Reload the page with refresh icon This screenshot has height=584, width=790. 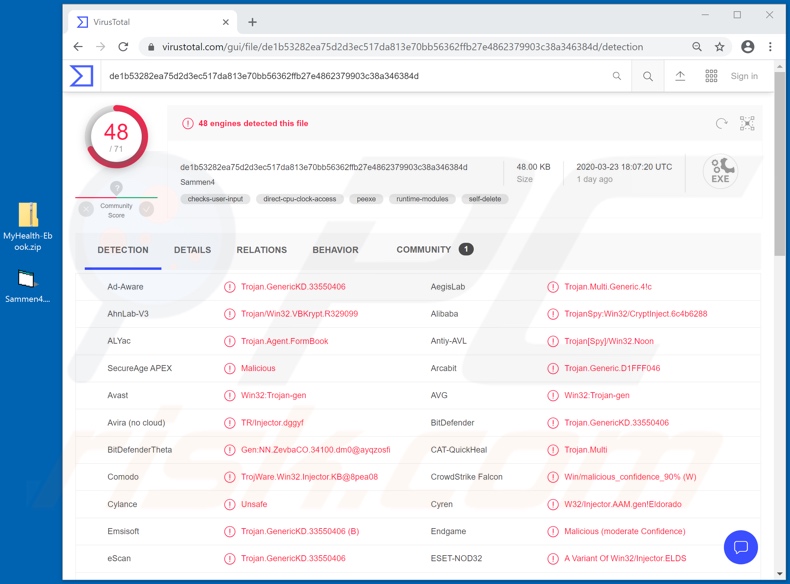coord(123,47)
